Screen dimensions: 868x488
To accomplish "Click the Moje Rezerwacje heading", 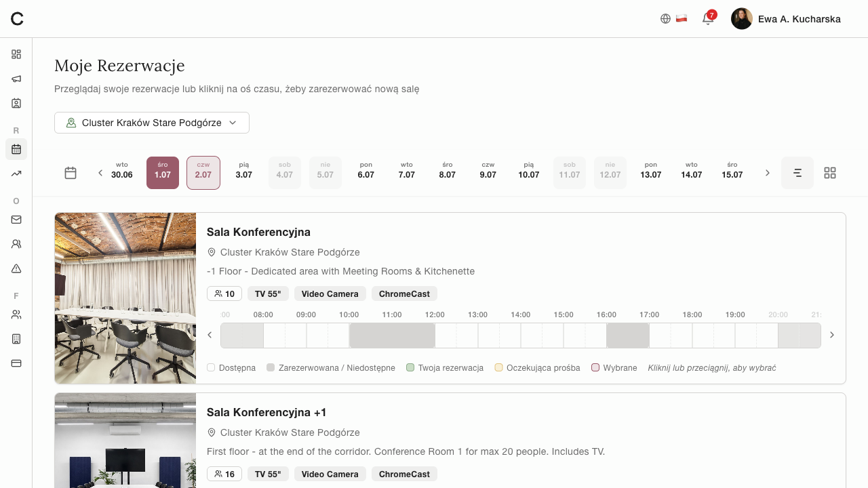I will [119, 66].
